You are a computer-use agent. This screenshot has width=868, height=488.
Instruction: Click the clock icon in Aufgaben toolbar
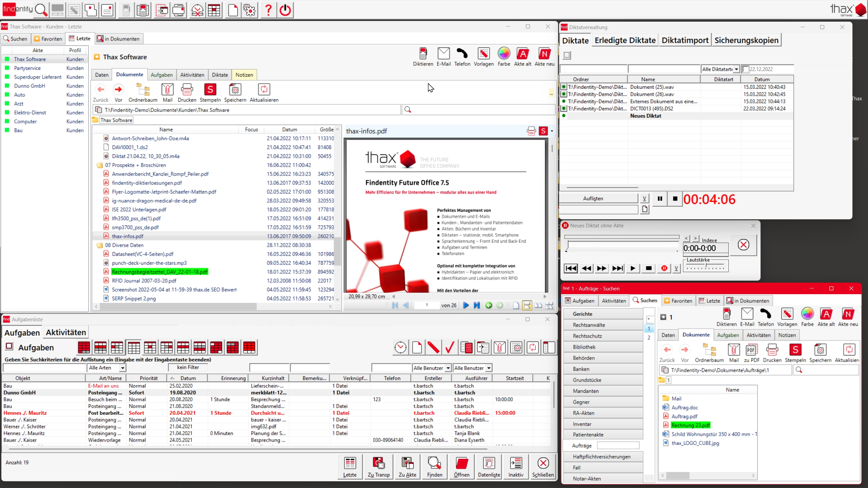400,348
